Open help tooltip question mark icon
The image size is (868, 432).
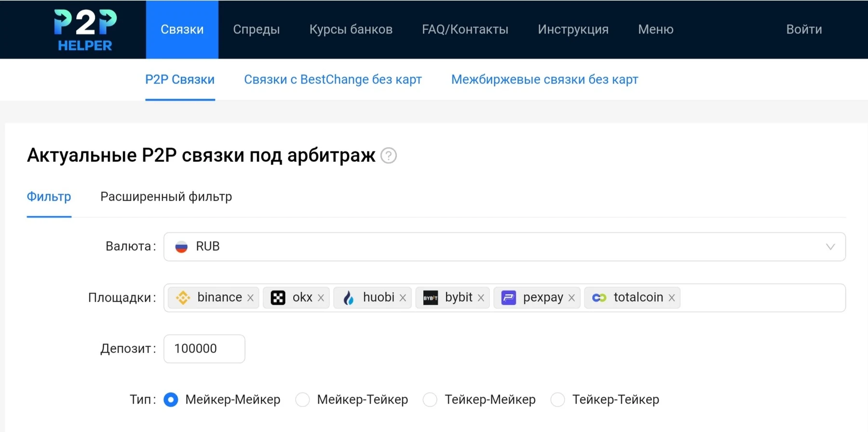tap(388, 156)
